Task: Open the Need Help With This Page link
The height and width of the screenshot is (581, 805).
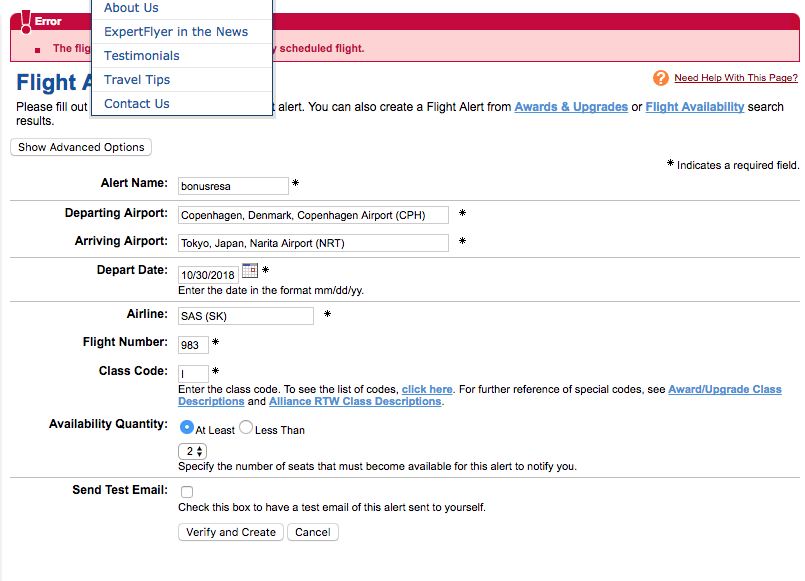Action: point(735,78)
